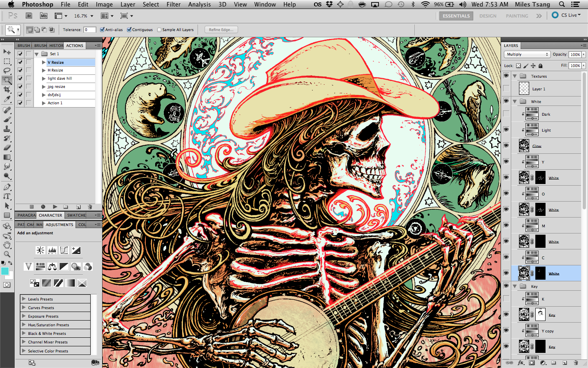Select the Rectangular Marquee tool
The image size is (588, 368).
point(7,61)
